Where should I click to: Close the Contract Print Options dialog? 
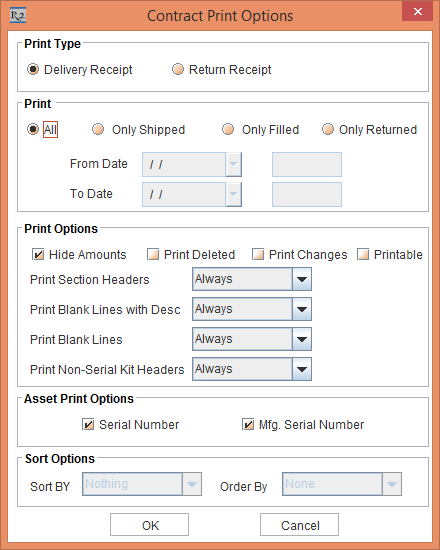(417, 11)
